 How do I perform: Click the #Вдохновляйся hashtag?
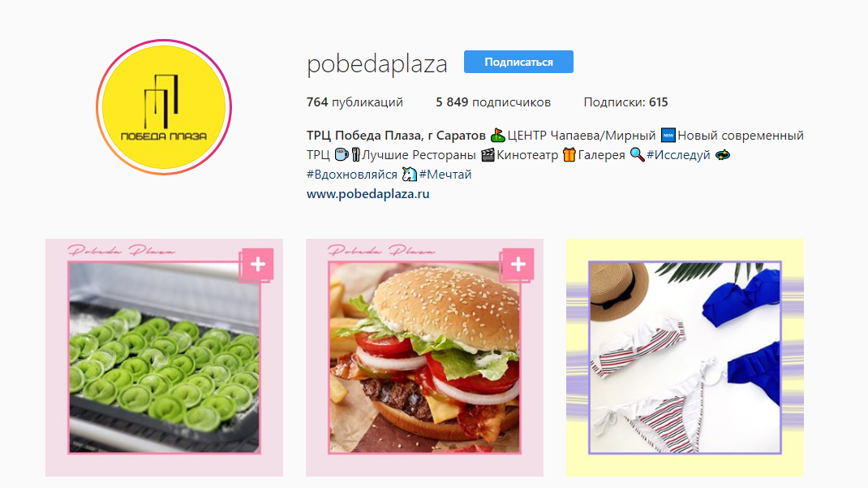[352, 175]
